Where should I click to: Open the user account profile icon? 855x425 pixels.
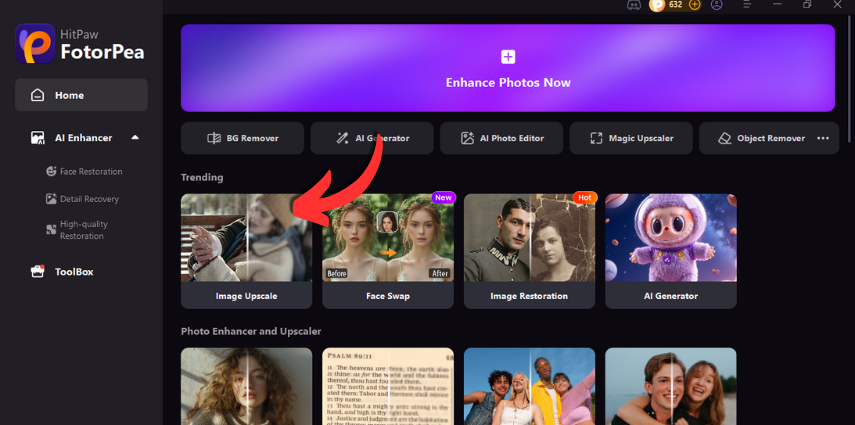(x=716, y=4)
